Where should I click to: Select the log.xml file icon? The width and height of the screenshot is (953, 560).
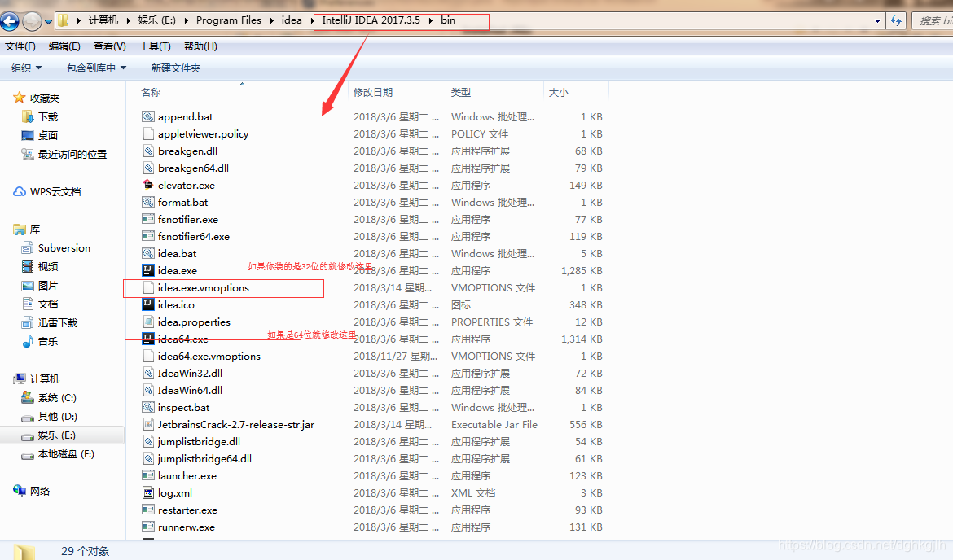click(x=148, y=492)
